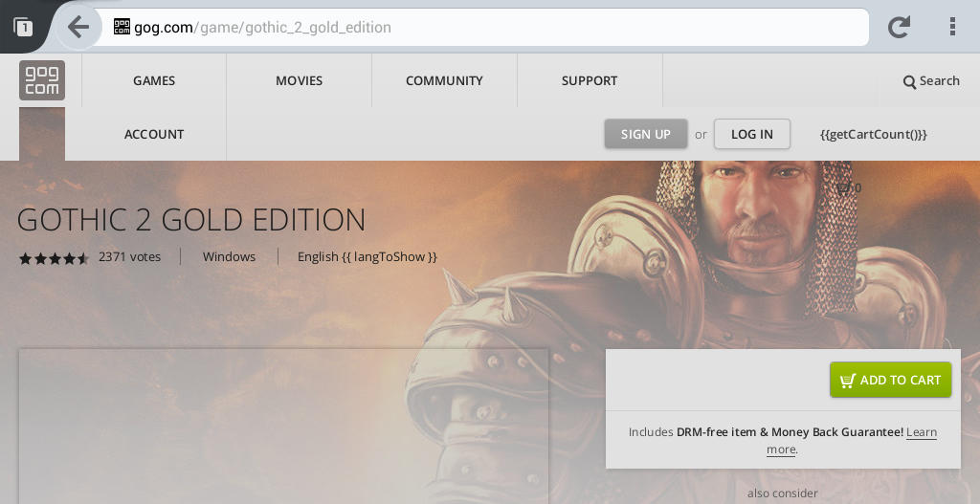The image size is (980, 504).
Task: Click the LOG IN button
Action: (x=752, y=134)
